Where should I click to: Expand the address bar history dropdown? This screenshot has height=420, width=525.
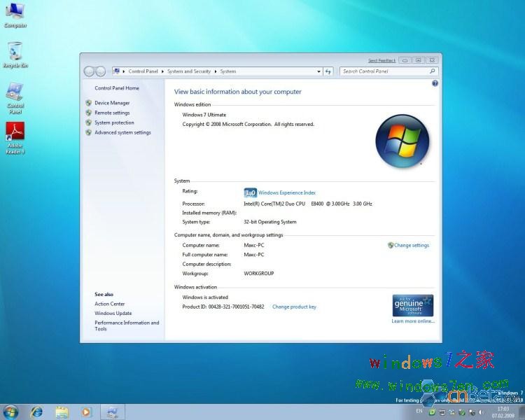pyautogui.click(x=318, y=71)
